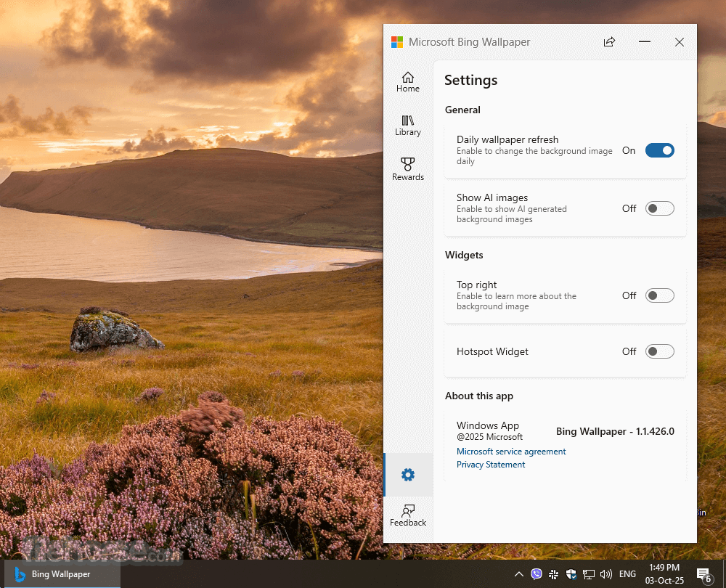Viewport: 726px width, 588px height.
Task: Switch ENG input language indicator
Action: point(627,574)
